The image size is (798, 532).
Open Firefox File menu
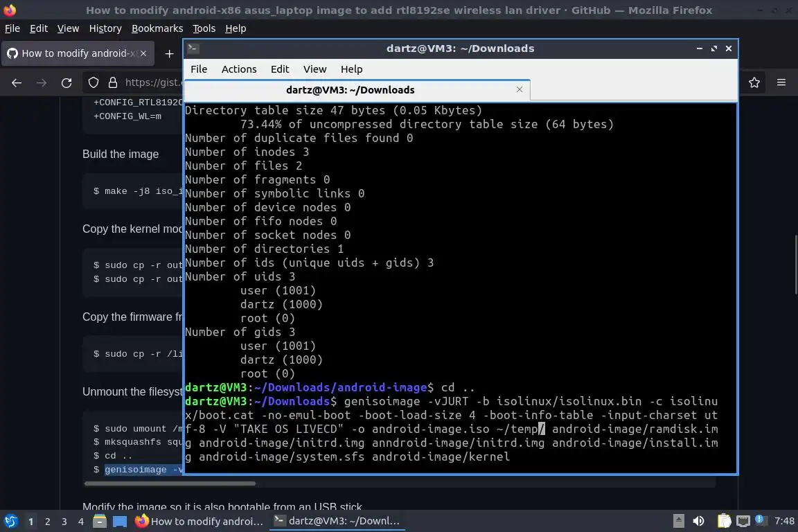(12, 28)
